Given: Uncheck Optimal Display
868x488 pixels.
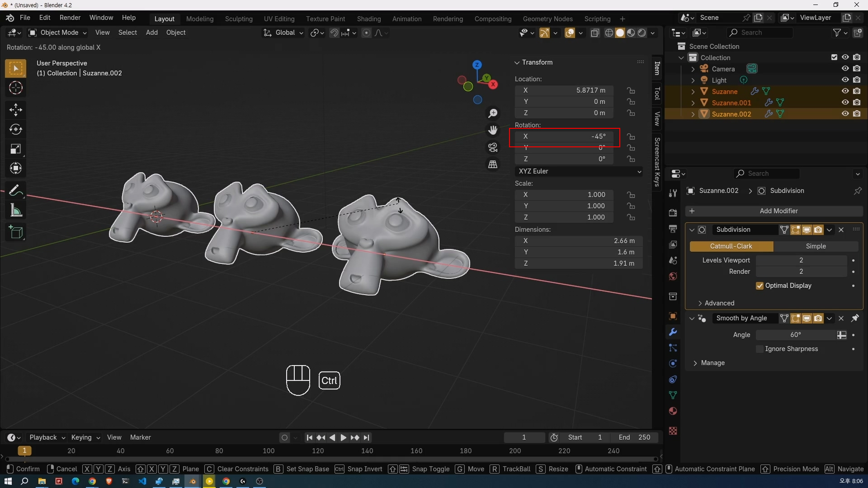Looking at the screenshot, I should point(759,286).
